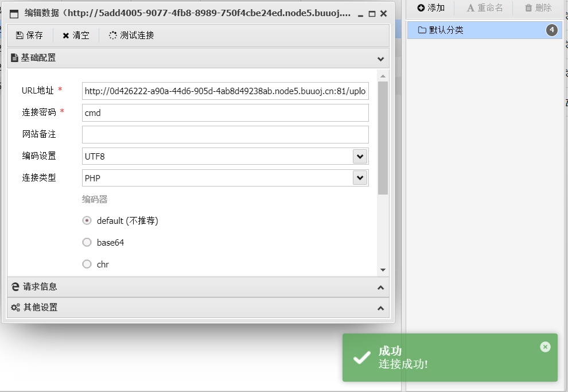
Task: Dismiss the success notification with its X
Action: tap(545, 347)
